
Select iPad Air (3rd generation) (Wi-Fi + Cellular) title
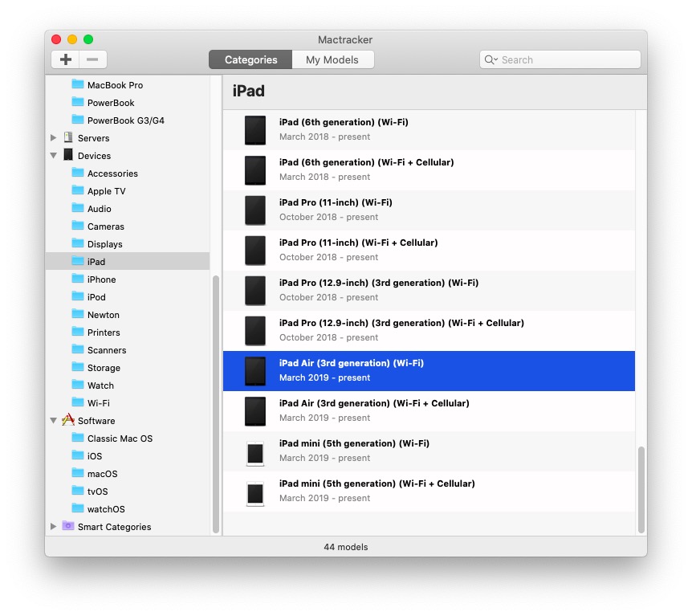374,403
